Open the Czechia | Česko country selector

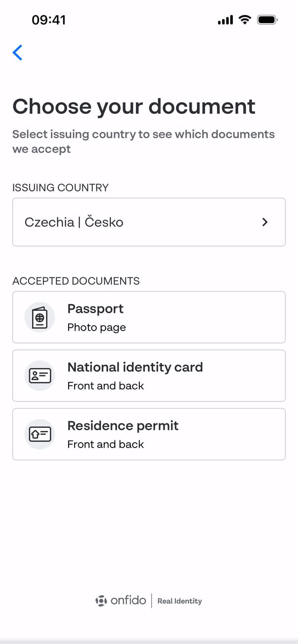tap(74, 222)
